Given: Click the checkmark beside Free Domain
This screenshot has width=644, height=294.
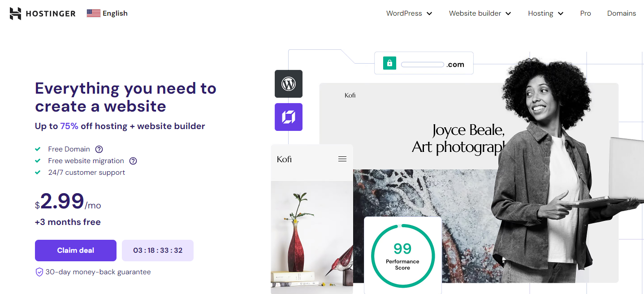Looking at the screenshot, I should pos(38,149).
